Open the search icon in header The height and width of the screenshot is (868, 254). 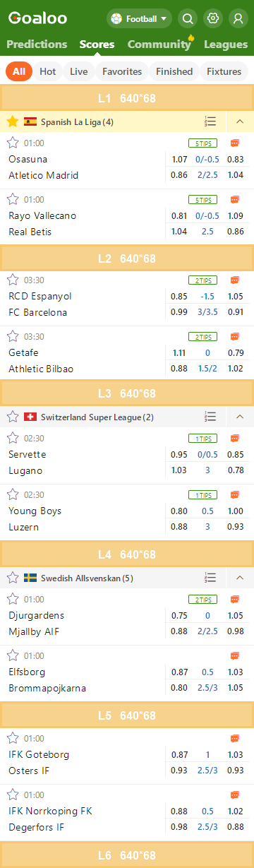pyautogui.click(x=188, y=18)
